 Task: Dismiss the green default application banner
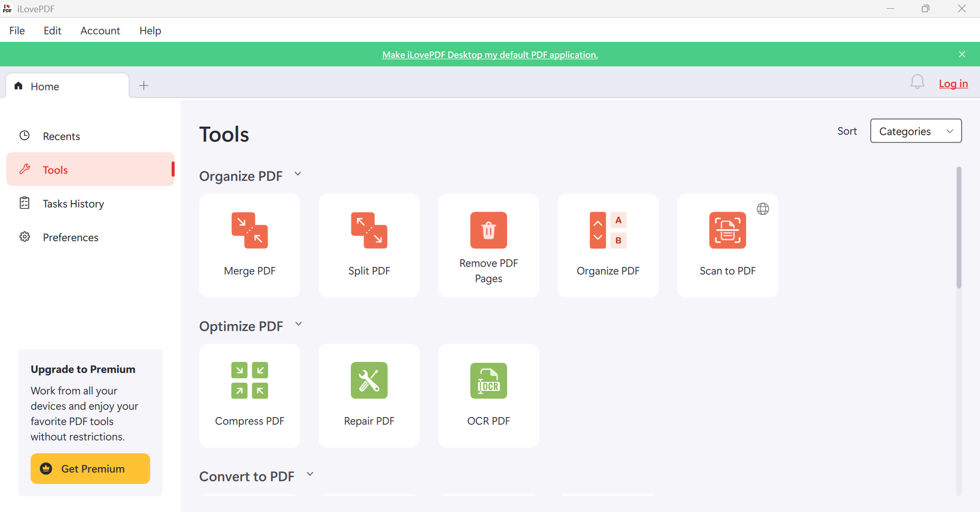[962, 54]
